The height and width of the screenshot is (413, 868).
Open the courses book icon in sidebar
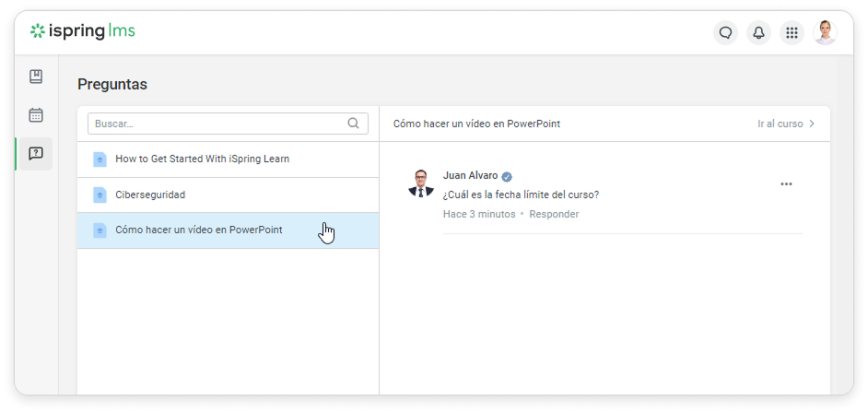pos(36,77)
